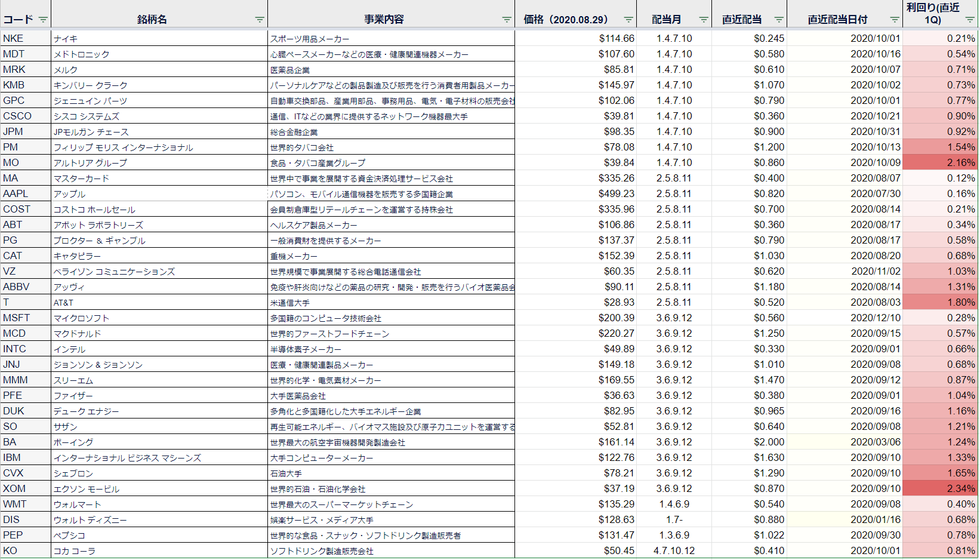The image size is (980, 560).
Task: Select the DIS dividend month cell 1.7-
Action: click(674, 519)
